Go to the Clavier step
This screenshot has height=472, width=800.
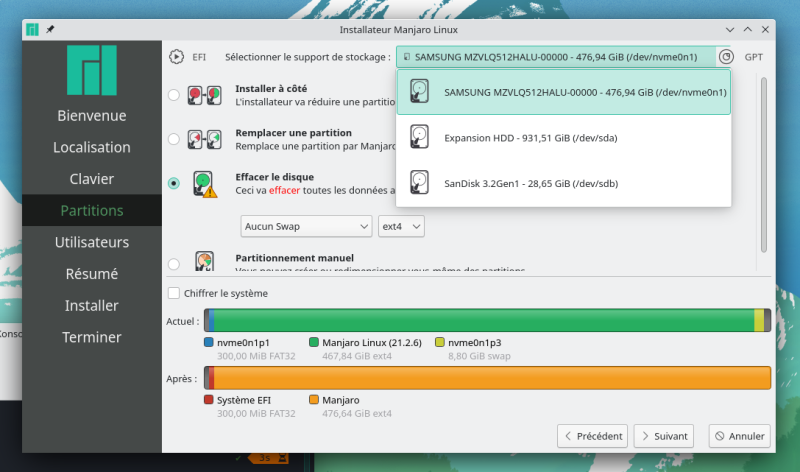pyautogui.click(x=92, y=179)
